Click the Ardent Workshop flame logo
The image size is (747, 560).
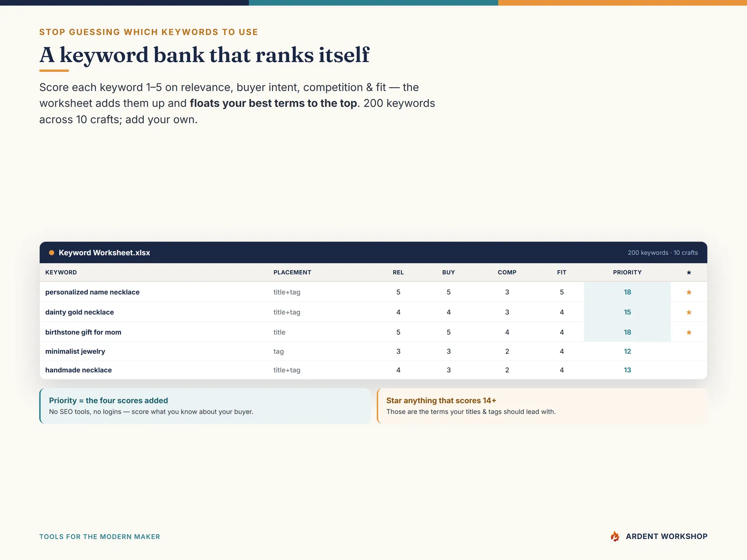pos(615,536)
